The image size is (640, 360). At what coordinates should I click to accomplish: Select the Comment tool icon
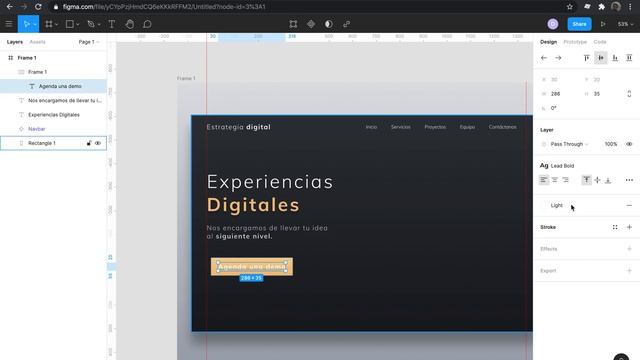click(147, 24)
